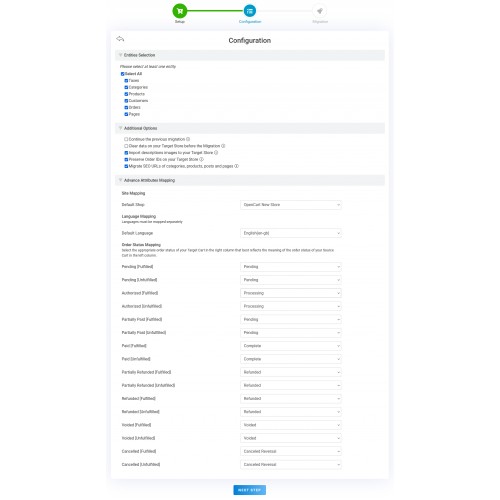Open the Paid [Fulfilled] status dropdown

click(291, 346)
